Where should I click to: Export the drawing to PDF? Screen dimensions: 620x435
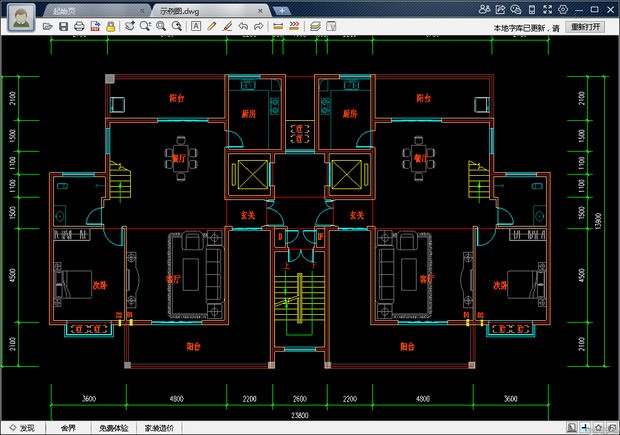tap(94, 25)
